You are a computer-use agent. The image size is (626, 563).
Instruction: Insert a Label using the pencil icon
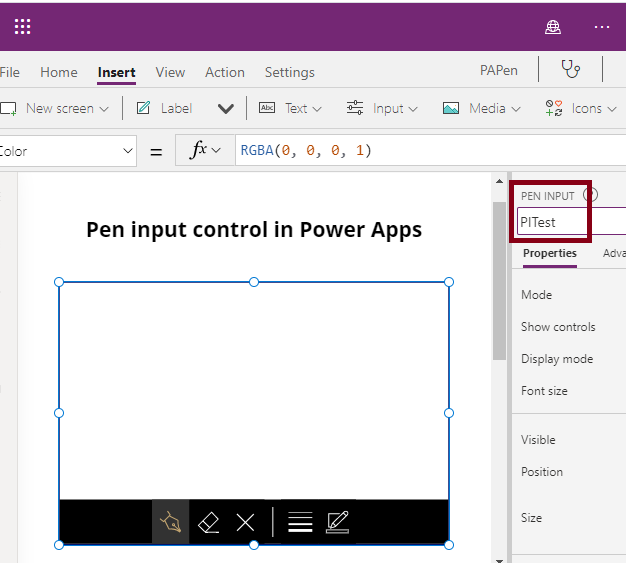[x=143, y=108]
